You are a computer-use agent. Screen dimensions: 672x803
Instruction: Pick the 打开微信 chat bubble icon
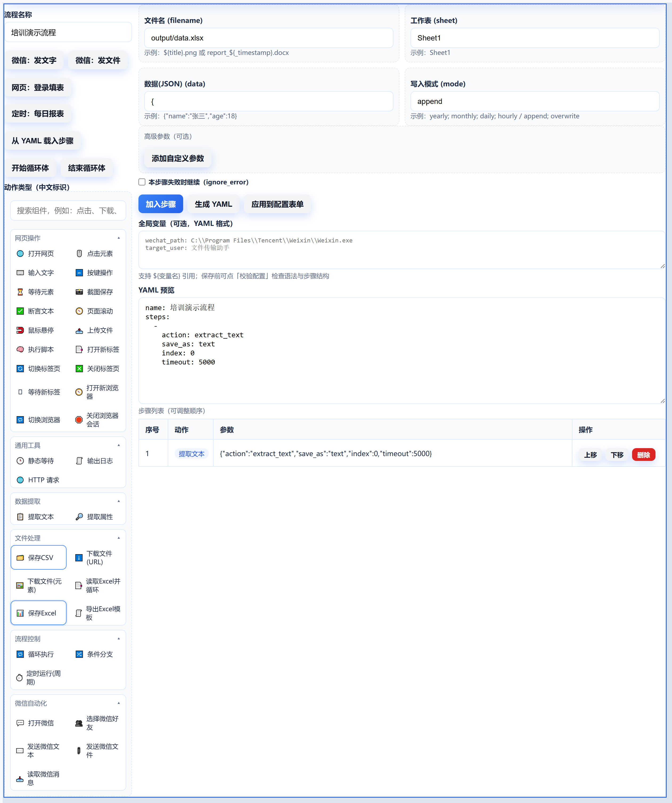pos(20,723)
